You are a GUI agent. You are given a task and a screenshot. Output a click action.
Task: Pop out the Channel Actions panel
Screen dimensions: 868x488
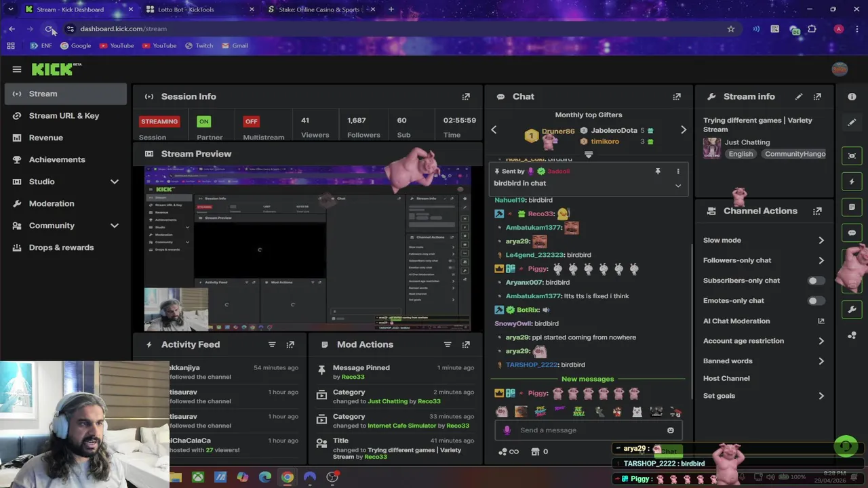[x=817, y=211]
